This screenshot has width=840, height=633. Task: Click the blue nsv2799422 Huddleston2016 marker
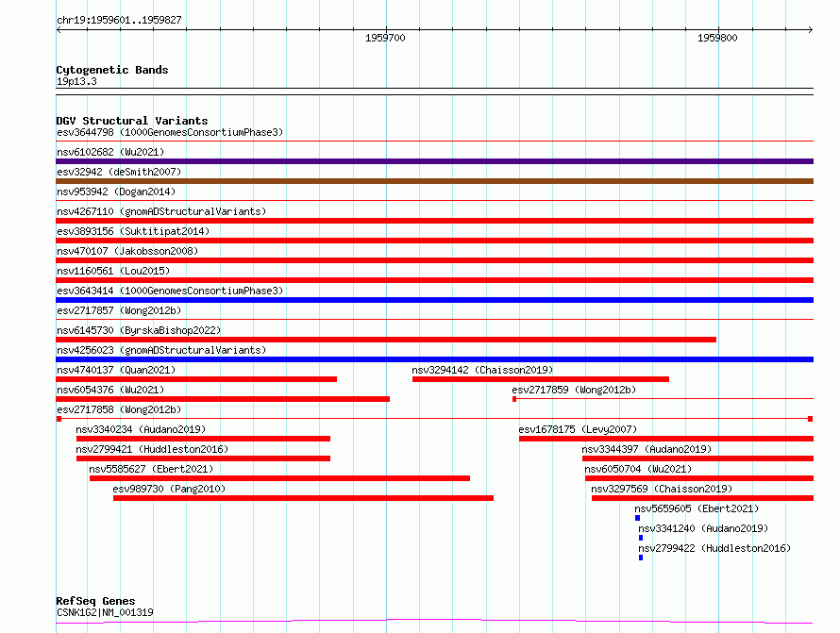(641, 558)
